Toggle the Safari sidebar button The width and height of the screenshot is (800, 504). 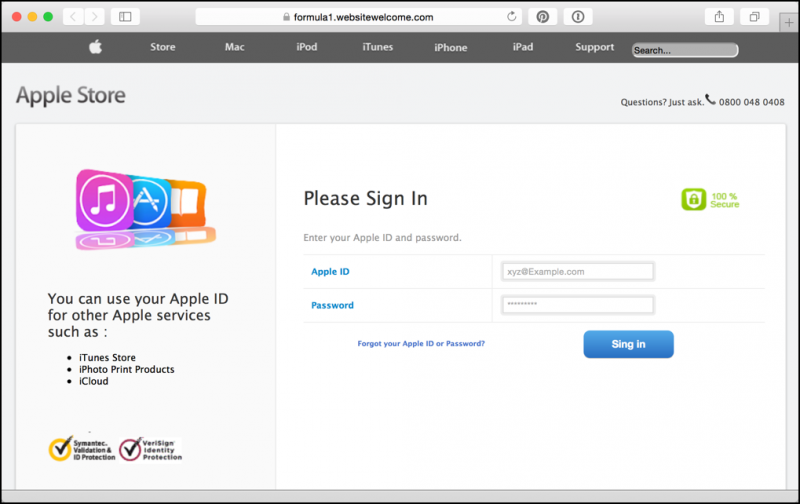point(125,17)
